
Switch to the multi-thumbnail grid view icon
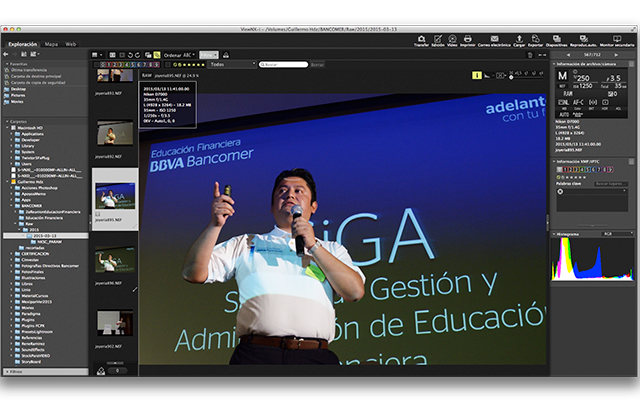coord(112,55)
